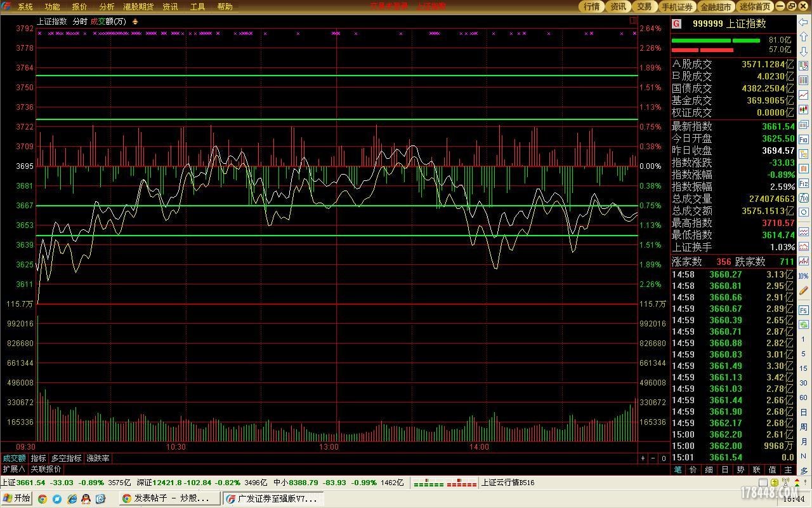Click the GF logo in the title bar

point(6,6)
